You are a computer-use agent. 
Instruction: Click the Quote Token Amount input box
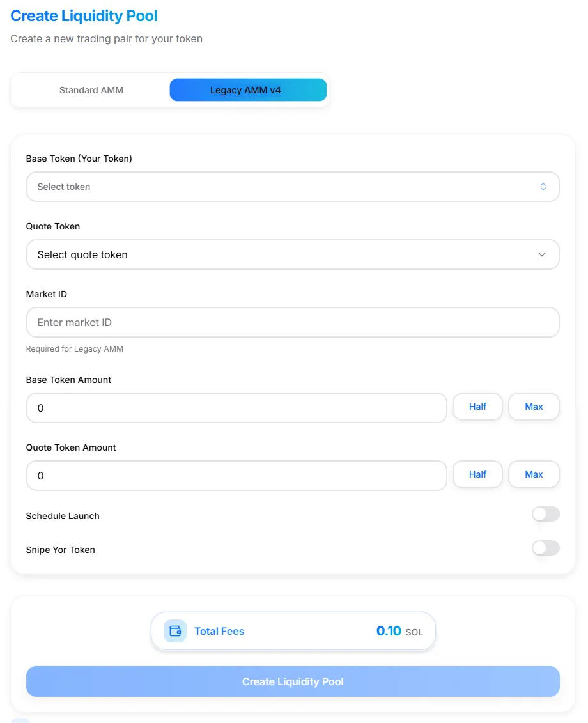(236, 476)
